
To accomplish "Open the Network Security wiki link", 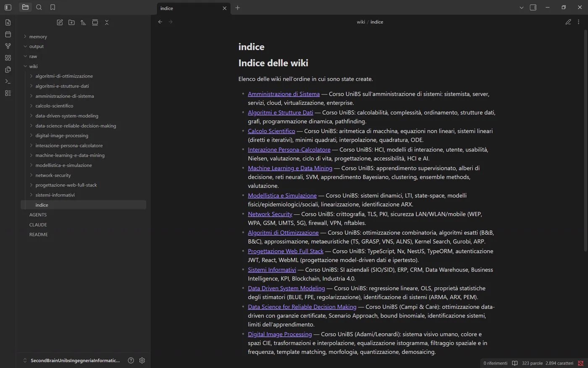I will point(270,214).
